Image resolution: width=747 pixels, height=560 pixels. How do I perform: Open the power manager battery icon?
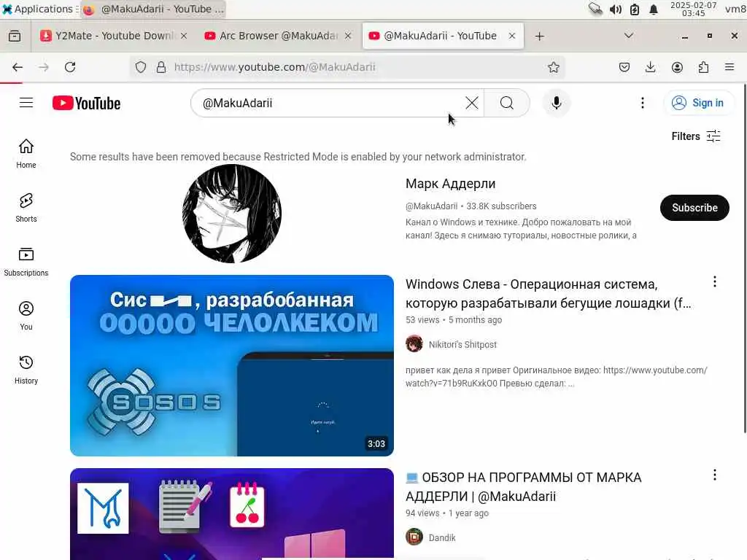click(635, 9)
